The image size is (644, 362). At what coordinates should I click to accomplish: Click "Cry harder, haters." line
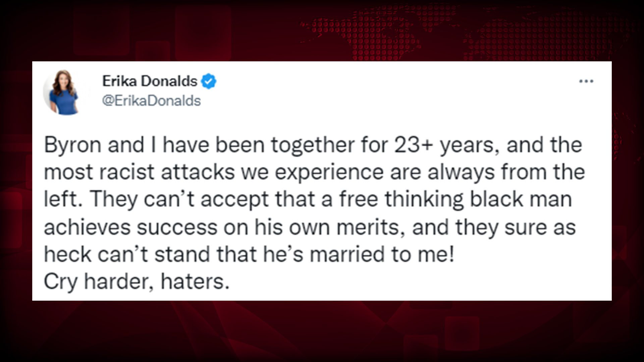(137, 282)
